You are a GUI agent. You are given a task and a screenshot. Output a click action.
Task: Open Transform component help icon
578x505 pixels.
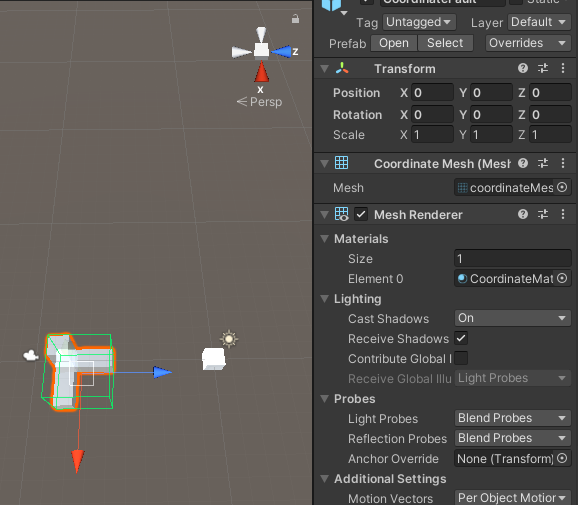(x=523, y=68)
